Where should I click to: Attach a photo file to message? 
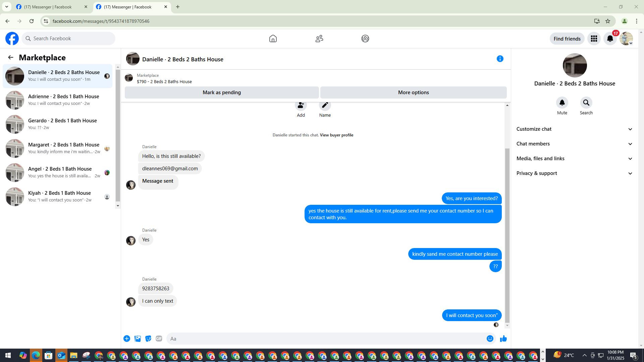(138, 339)
